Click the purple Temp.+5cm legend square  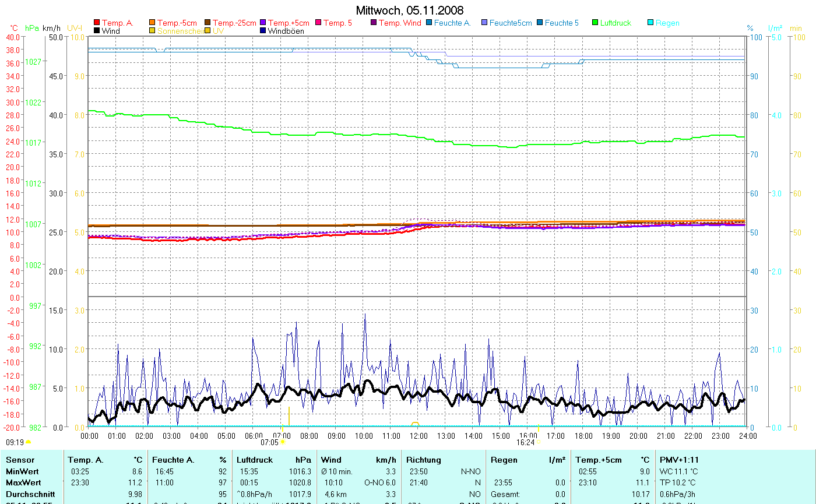[x=263, y=23]
